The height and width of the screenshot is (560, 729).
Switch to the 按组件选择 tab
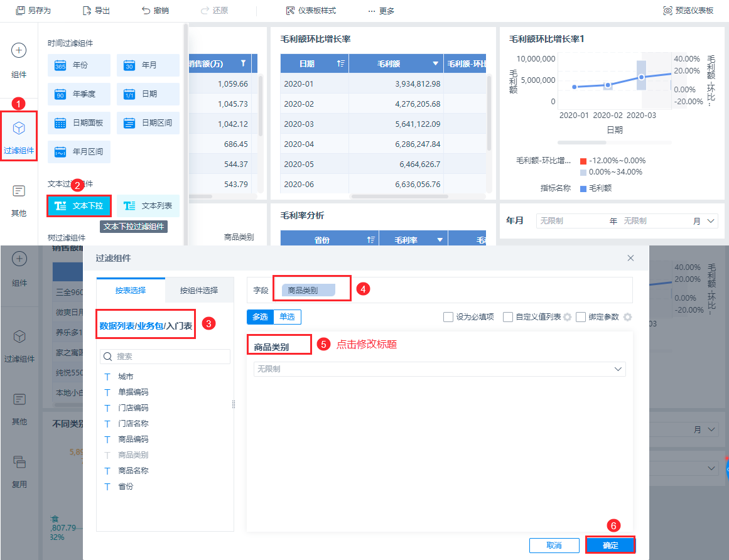point(199,291)
